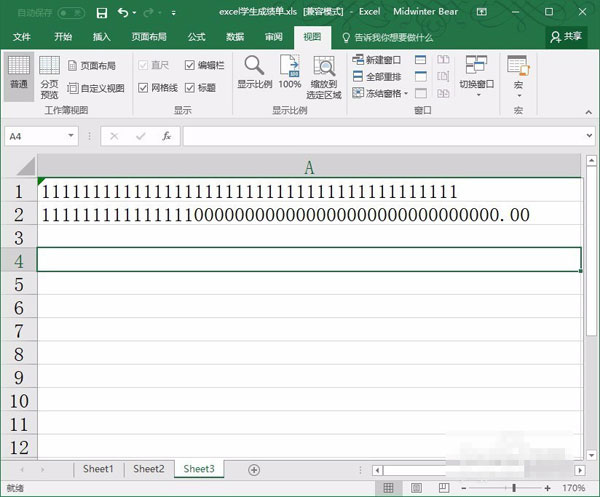
Task: Open the Formulas (公式) ribbon tab
Action: pyautogui.click(x=196, y=37)
